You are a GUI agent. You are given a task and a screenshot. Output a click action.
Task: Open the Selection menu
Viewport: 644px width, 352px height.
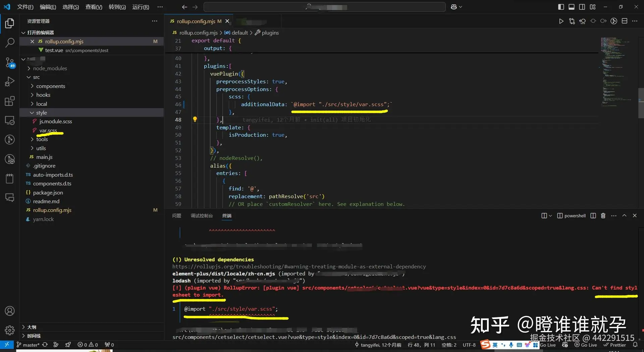tap(71, 7)
